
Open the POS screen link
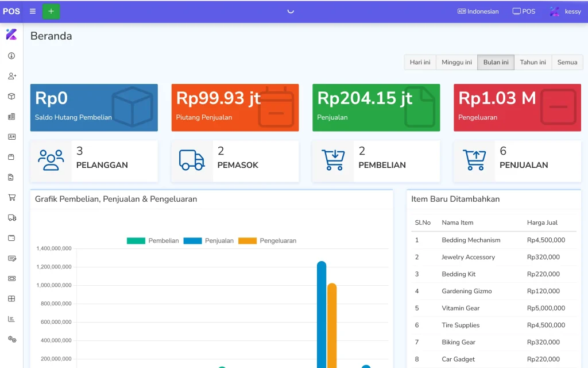[524, 11]
